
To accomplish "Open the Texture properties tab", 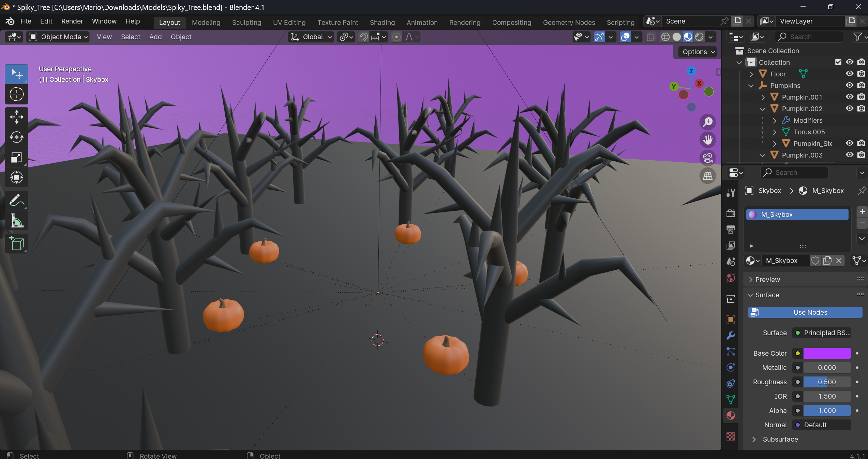I will pyautogui.click(x=731, y=436).
